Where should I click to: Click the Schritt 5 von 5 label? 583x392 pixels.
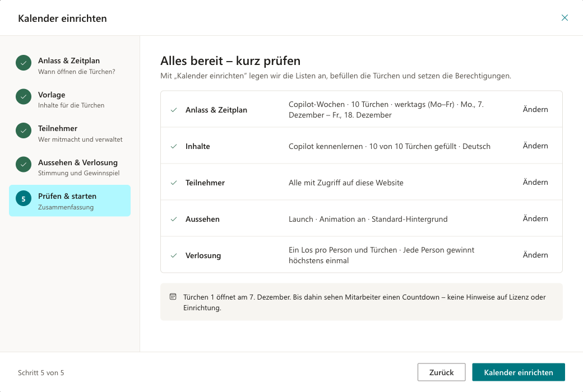(x=41, y=372)
